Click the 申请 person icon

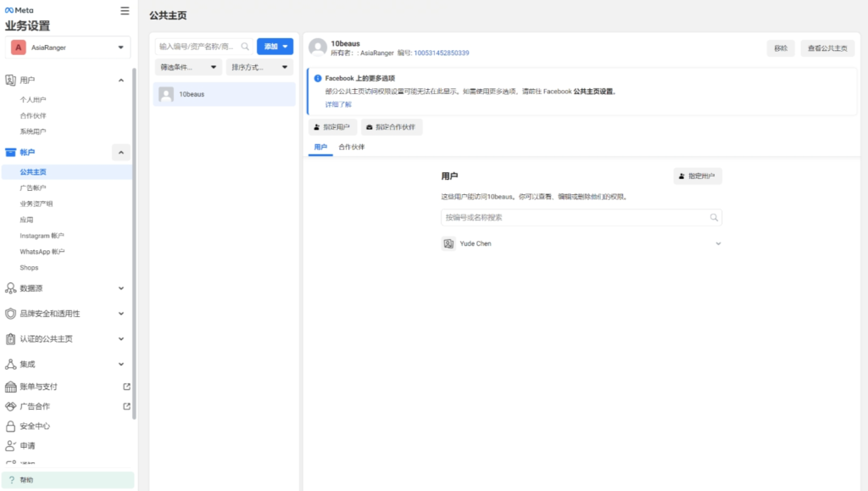tap(10, 445)
